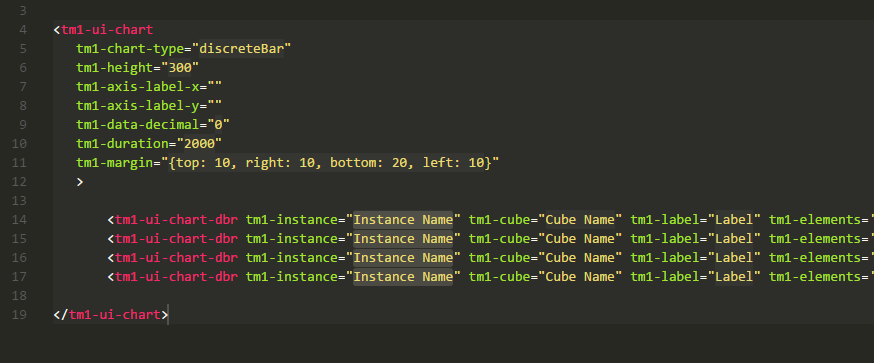Screen dimensions: 874x363
Task: Click line number 4 in the gutter
Action: 22,30
